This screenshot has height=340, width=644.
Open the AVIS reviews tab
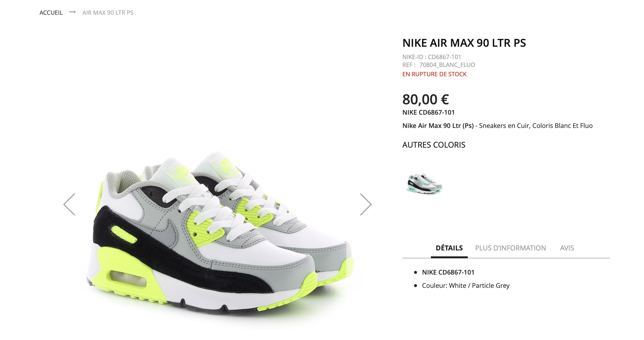(x=567, y=248)
